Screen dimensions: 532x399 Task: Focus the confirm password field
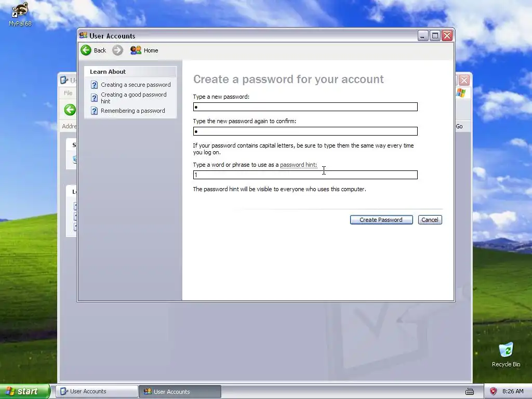[x=305, y=131]
